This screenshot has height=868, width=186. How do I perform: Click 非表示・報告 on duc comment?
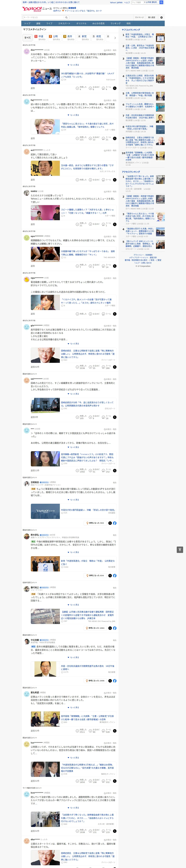click(x=110, y=50)
